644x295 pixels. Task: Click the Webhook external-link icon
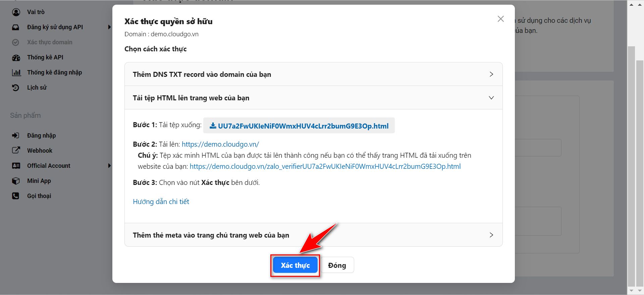tap(16, 150)
